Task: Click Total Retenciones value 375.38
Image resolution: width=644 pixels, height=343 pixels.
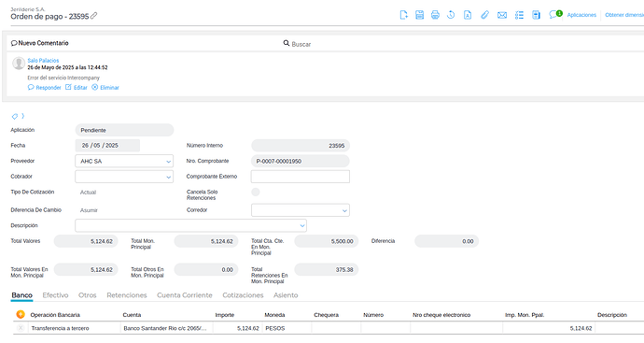Action: point(326,270)
